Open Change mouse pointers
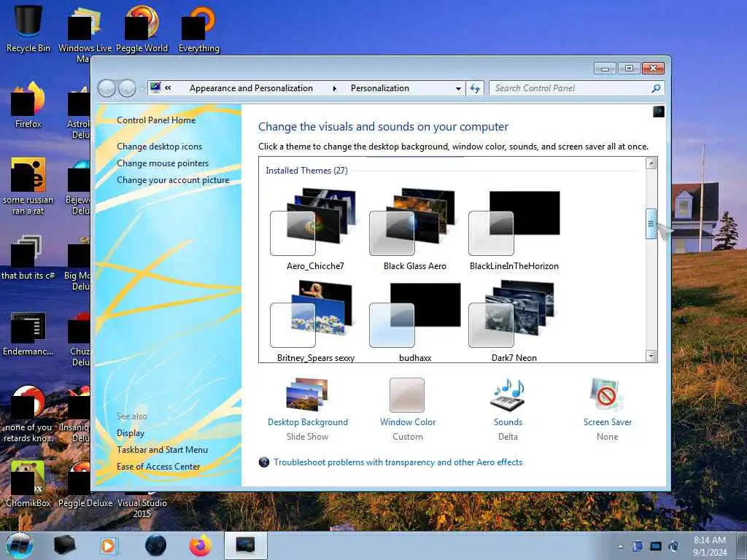 click(163, 163)
